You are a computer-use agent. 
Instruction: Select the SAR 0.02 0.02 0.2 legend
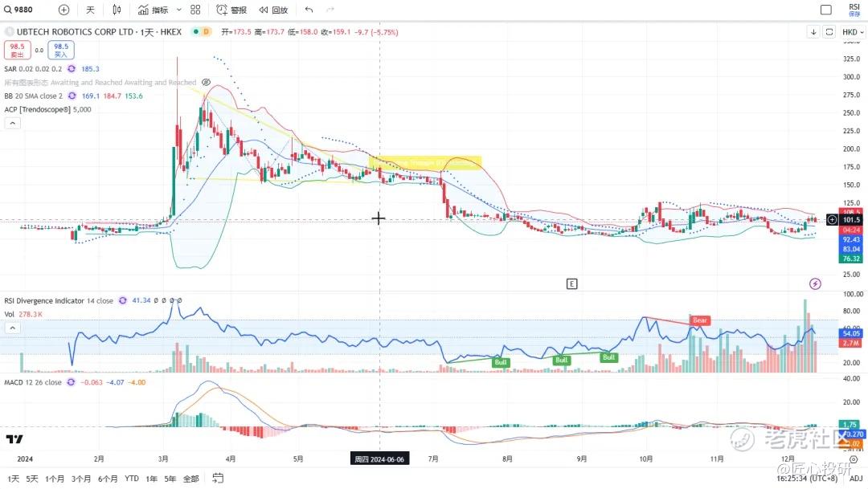[33, 68]
